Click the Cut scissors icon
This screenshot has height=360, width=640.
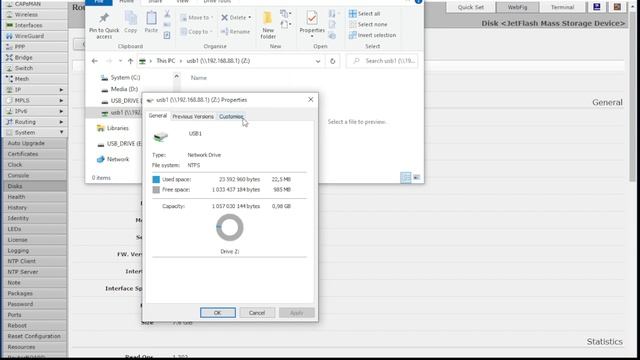click(167, 14)
